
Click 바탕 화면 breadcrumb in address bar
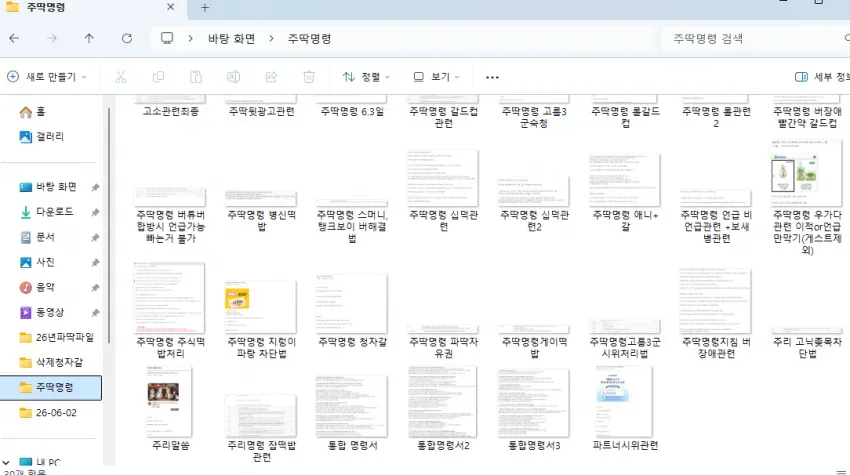(231, 38)
